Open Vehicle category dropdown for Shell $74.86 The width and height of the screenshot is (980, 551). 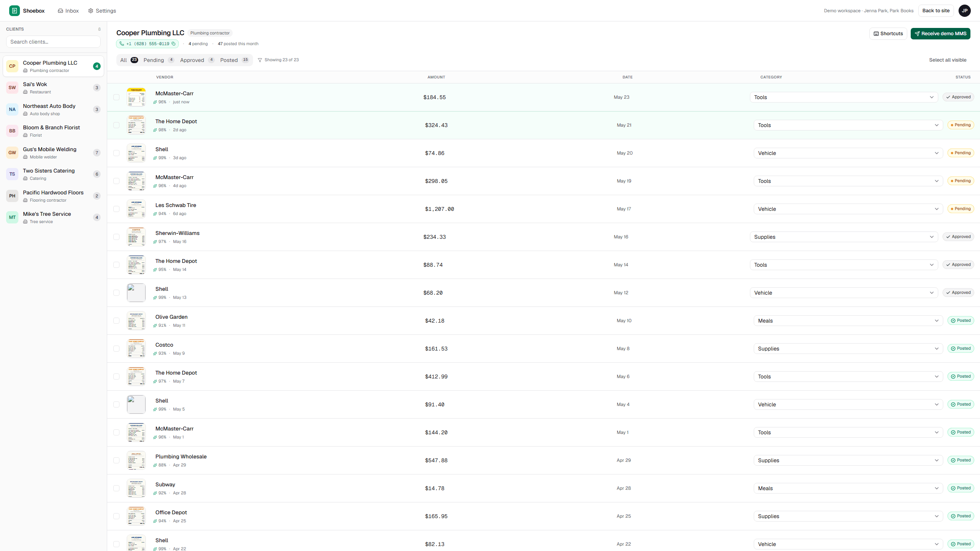pos(848,153)
